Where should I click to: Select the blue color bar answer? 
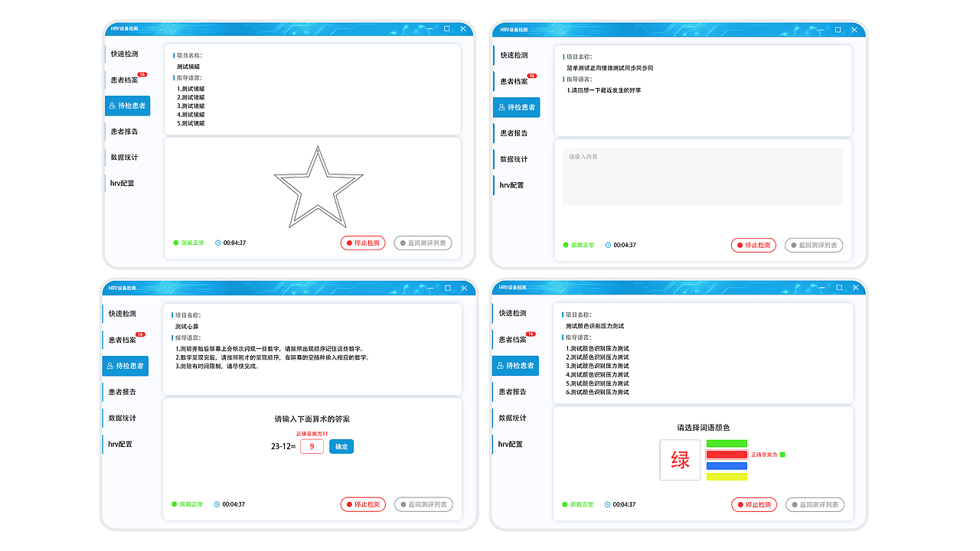[727, 465]
